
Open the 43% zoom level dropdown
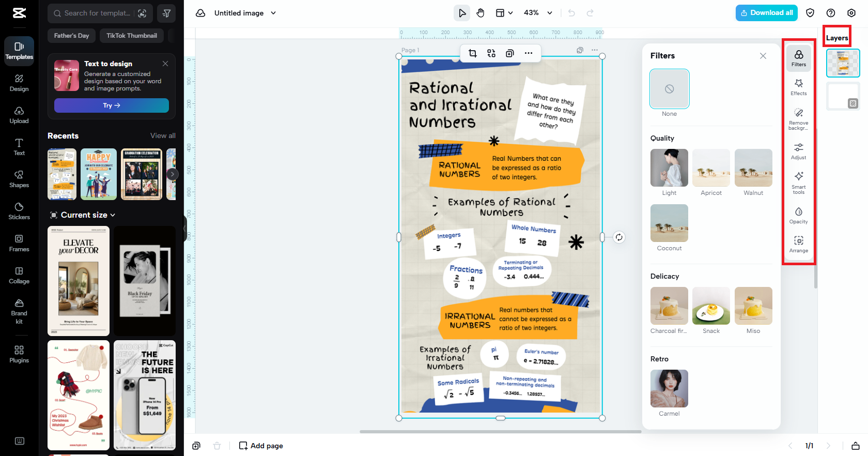tap(538, 13)
